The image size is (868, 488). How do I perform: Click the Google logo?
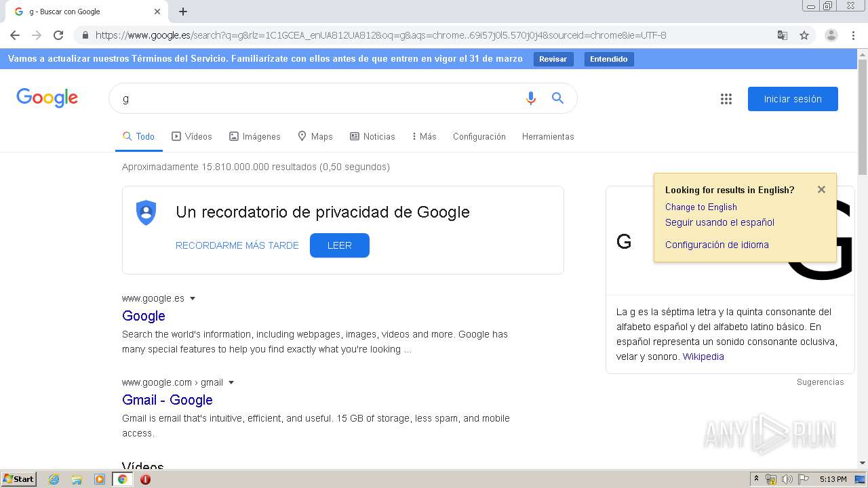pos(47,98)
